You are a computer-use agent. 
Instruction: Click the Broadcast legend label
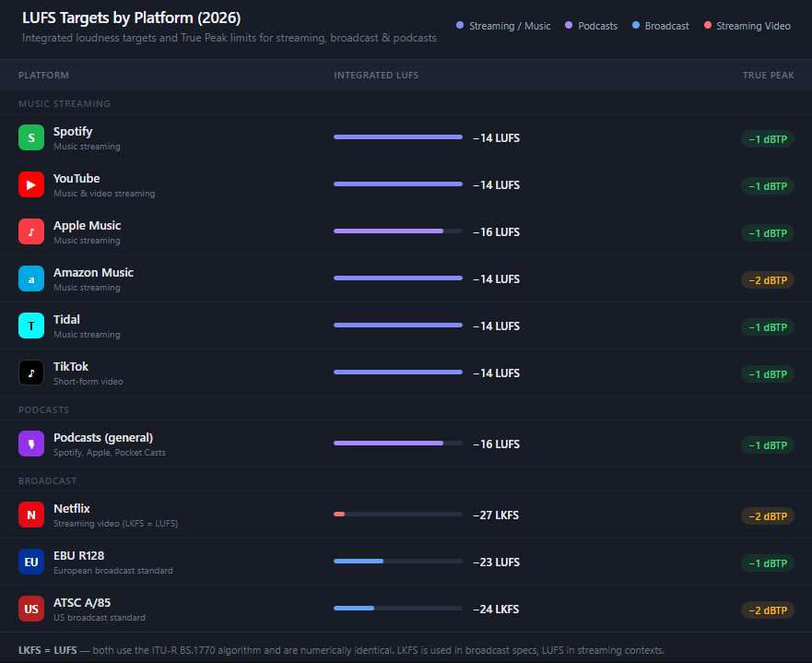point(667,26)
